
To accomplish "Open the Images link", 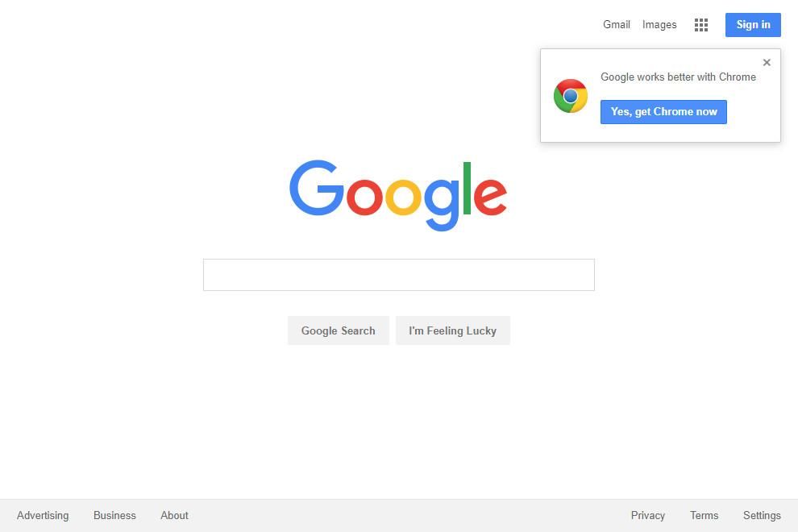I will tap(659, 25).
